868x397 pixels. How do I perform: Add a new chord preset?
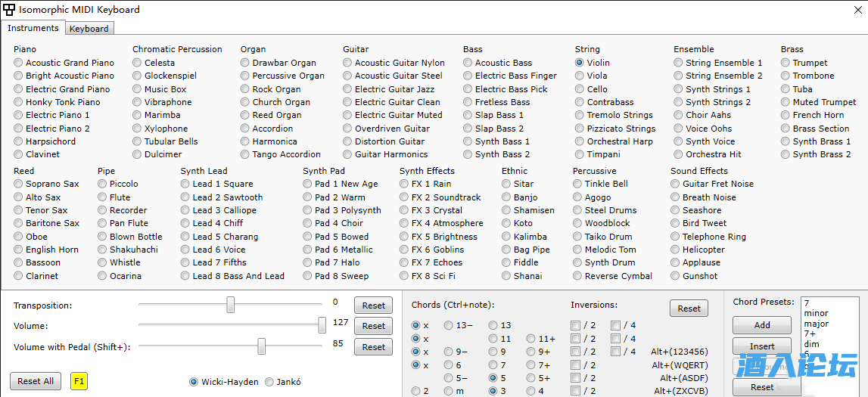click(x=762, y=325)
